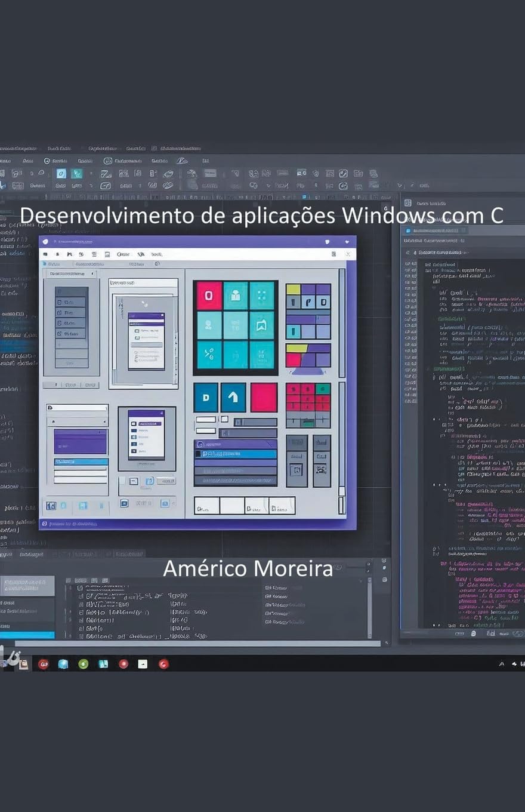Click the heart icon in the purple title bar

pyautogui.click(x=347, y=242)
